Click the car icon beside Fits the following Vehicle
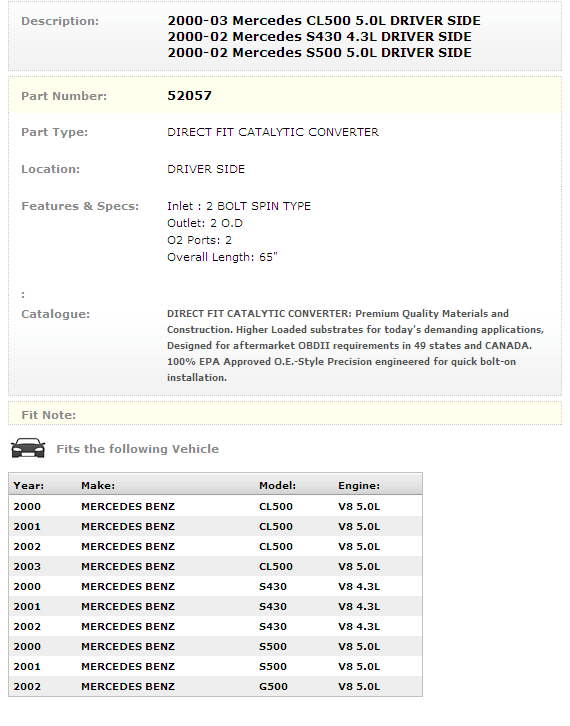 [x=28, y=448]
